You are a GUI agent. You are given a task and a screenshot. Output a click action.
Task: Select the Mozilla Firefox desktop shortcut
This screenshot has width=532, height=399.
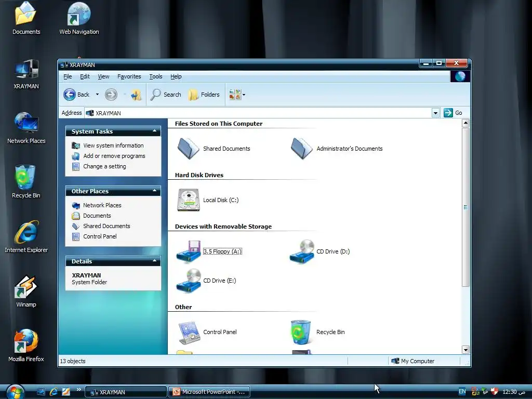pyautogui.click(x=26, y=341)
